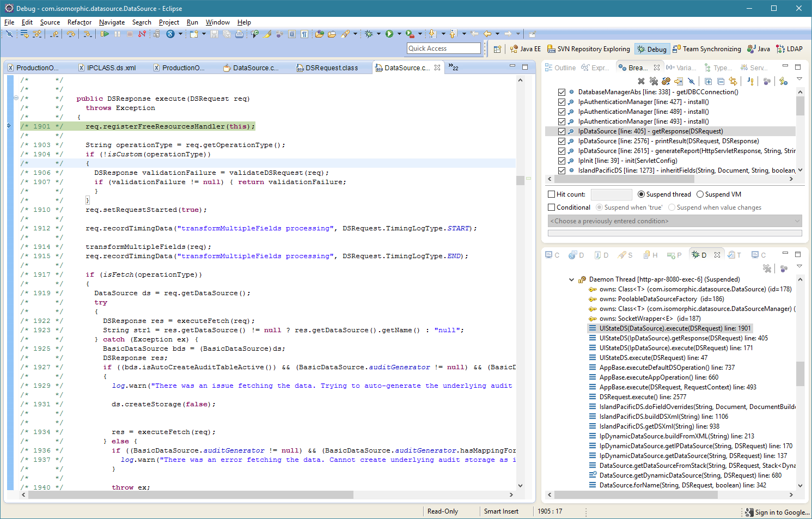Click Remove All Terminated Launches in Debug view

click(x=767, y=268)
